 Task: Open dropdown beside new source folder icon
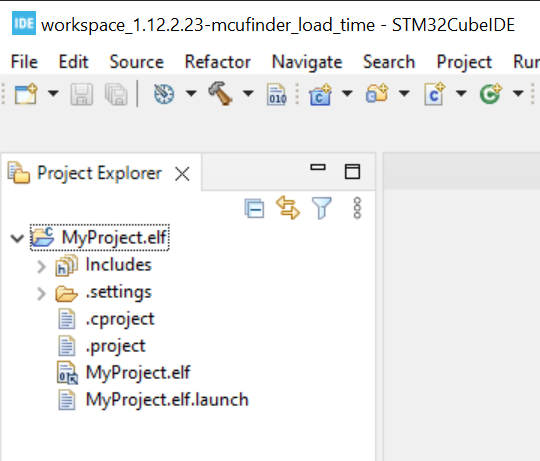click(x=404, y=93)
